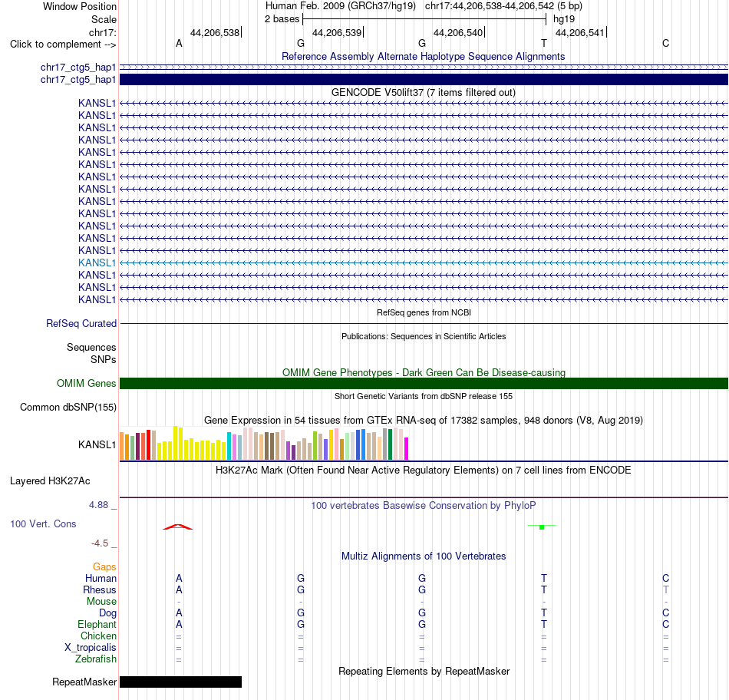
Task: Open Multiz Alignments of 100 Vertebrates title
Action: click(x=424, y=556)
